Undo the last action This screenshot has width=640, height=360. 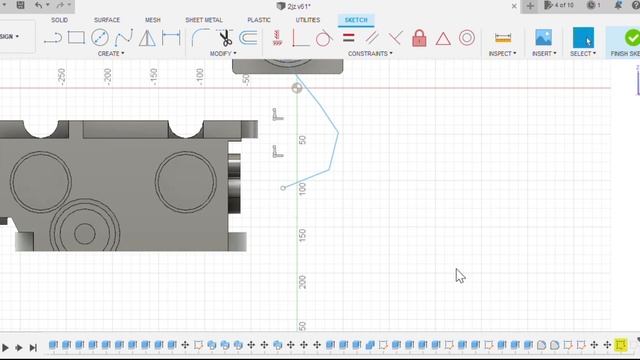click(x=38, y=5)
